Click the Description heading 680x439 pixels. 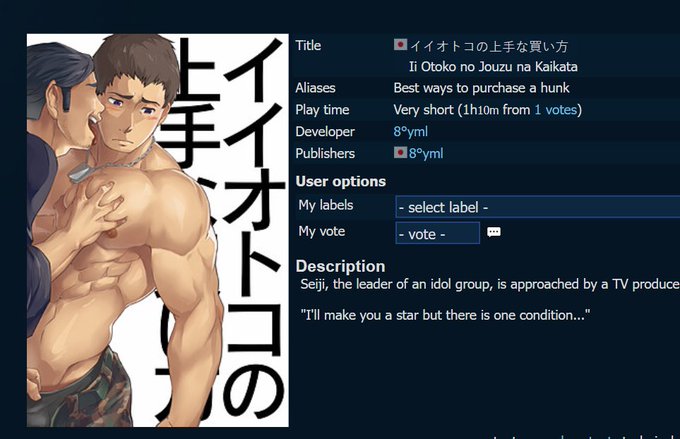pos(340,266)
